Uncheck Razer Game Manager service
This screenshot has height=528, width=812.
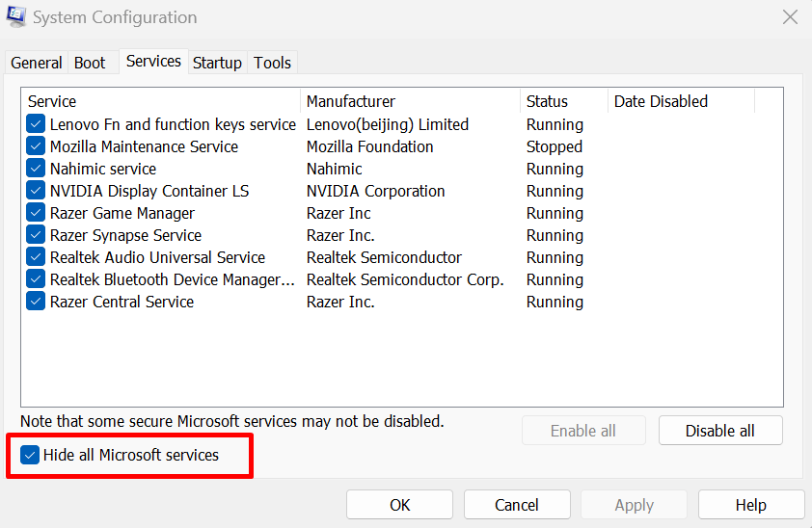coord(36,213)
